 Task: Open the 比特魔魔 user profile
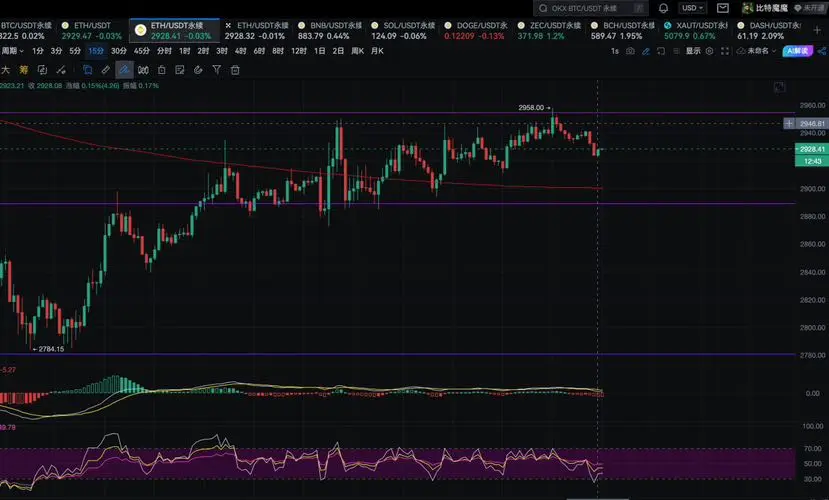coord(765,8)
